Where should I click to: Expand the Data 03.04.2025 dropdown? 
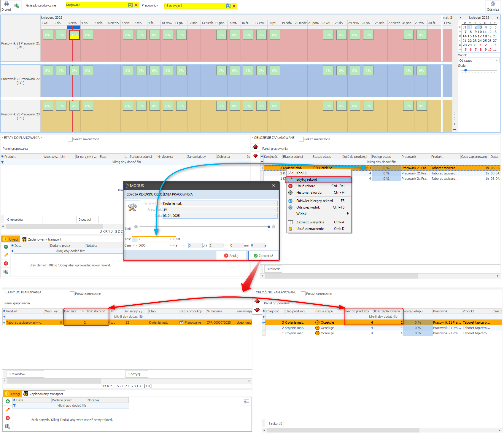[x=275, y=216]
